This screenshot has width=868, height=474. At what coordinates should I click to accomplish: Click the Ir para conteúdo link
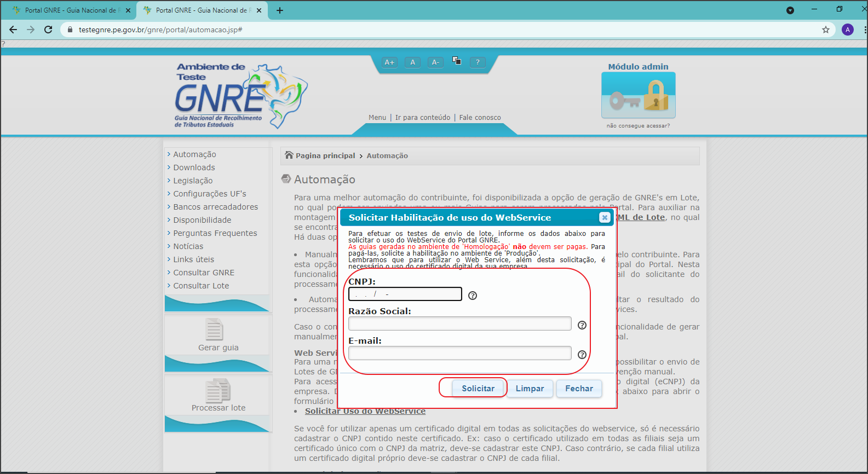click(423, 118)
